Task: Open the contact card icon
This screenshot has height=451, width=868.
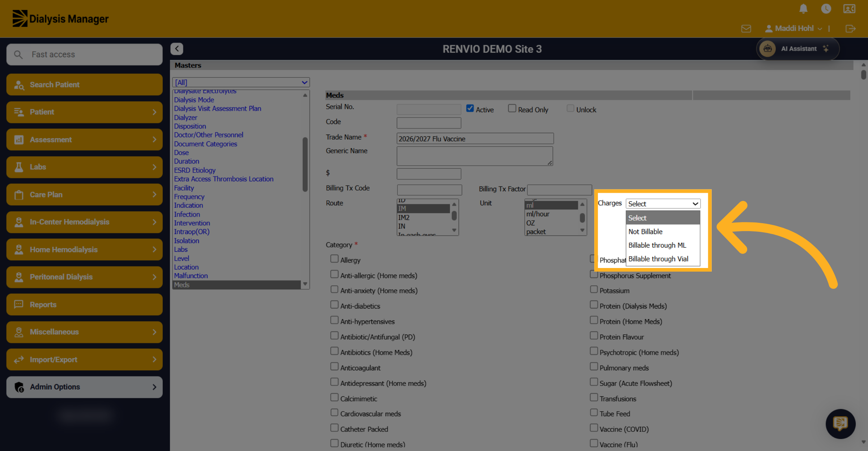Action: (x=849, y=9)
